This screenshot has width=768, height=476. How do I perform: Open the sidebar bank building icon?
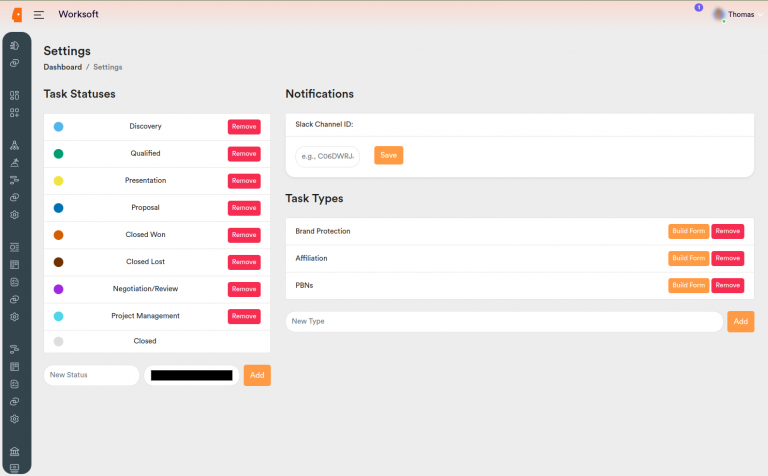[x=15, y=452]
